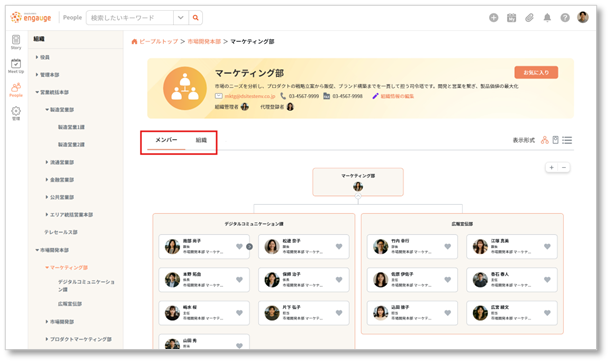Click the highlighted マーケティング部 tree item
This screenshot has width=610, height=363.
(68, 268)
